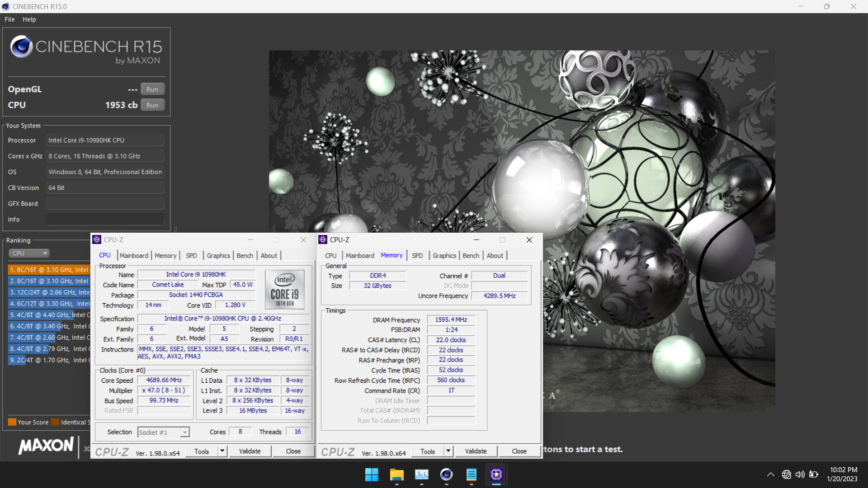Minimize the right CPU-Z window
Screen dimensions: 868x488
476,240
